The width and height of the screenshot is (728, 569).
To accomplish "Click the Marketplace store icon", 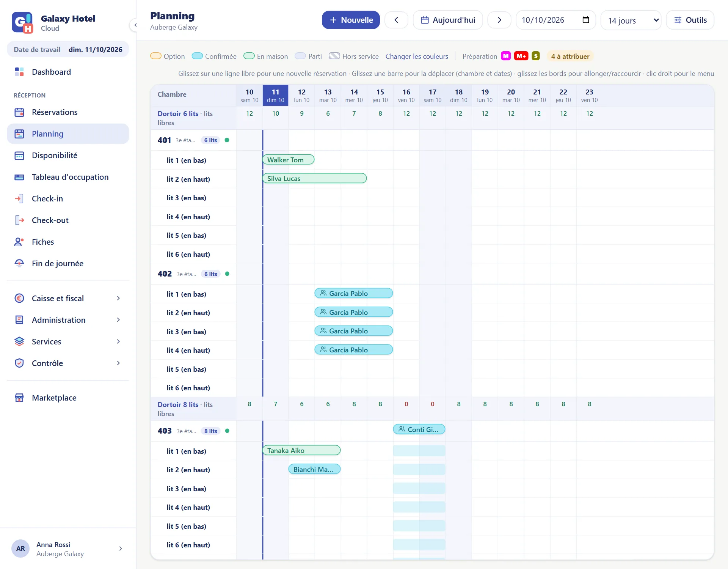I will point(19,398).
